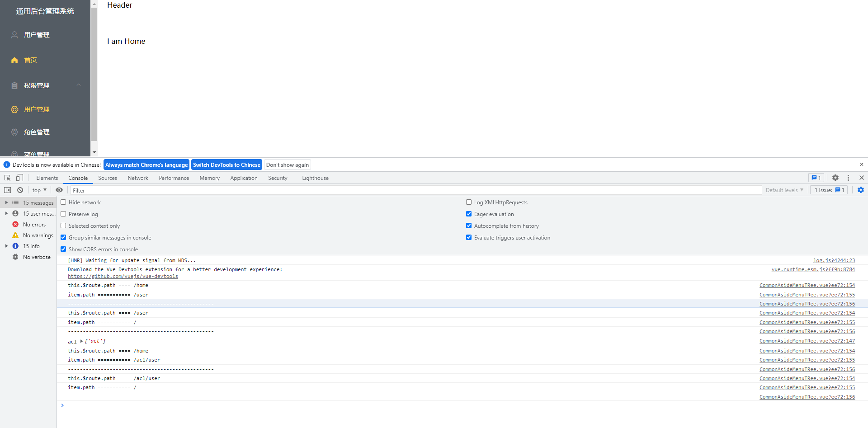Check Selected context only

tap(63, 226)
